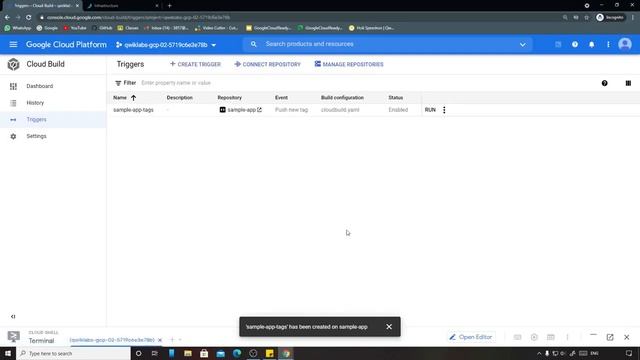Open table help question mark icon
The image size is (640, 360).
604,83
